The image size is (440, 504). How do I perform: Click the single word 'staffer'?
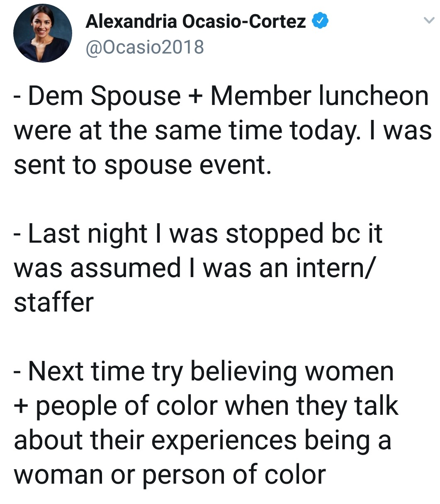coord(54,302)
